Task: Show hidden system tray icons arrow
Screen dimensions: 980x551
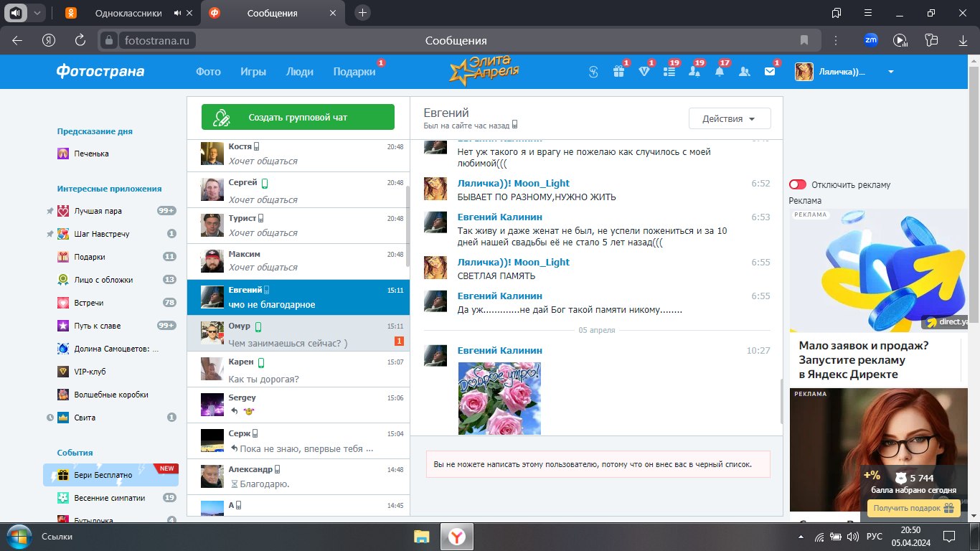Action: 801,537
